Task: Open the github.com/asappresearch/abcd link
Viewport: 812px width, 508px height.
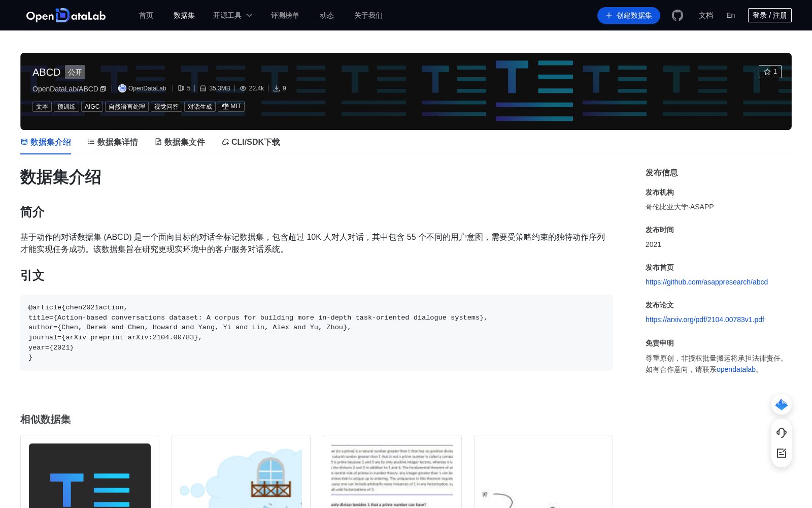Action: [x=706, y=282]
